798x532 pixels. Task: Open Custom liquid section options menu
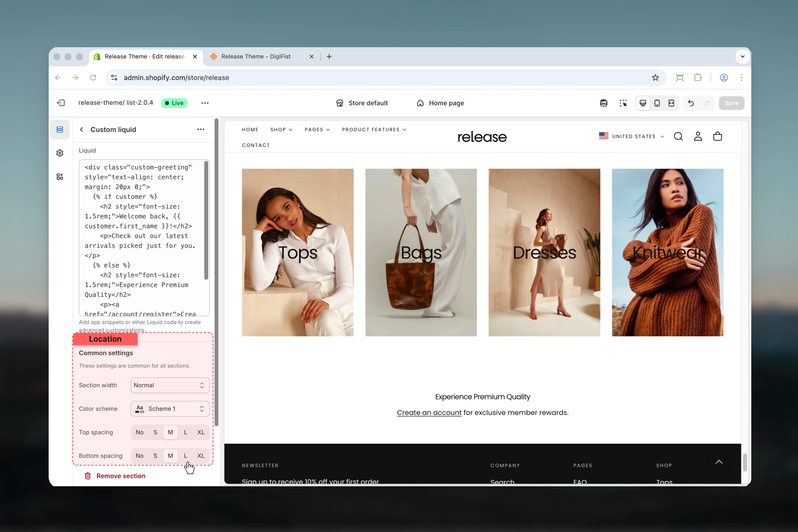pyautogui.click(x=201, y=129)
